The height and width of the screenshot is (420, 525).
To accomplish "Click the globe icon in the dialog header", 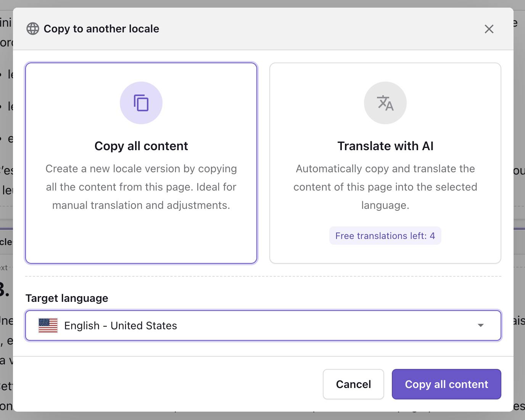I will pos(33,29).
